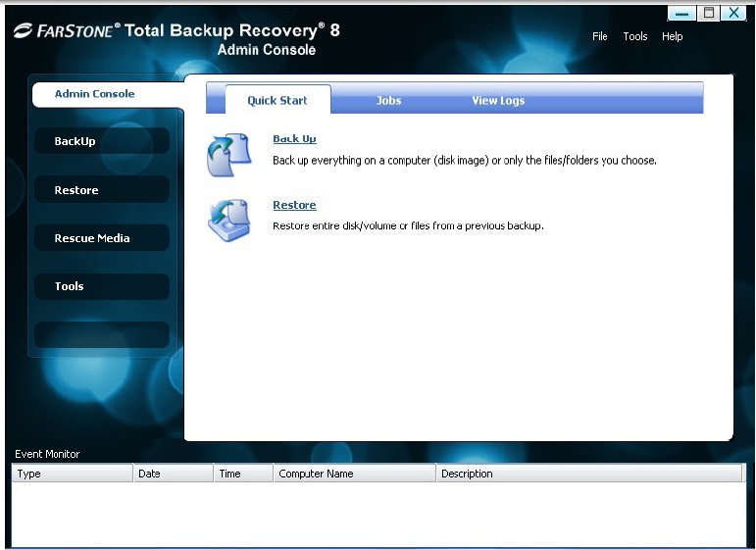
Task: Maximize the Admin Console window
Action: pyautogui.click(x=708, y=13)
